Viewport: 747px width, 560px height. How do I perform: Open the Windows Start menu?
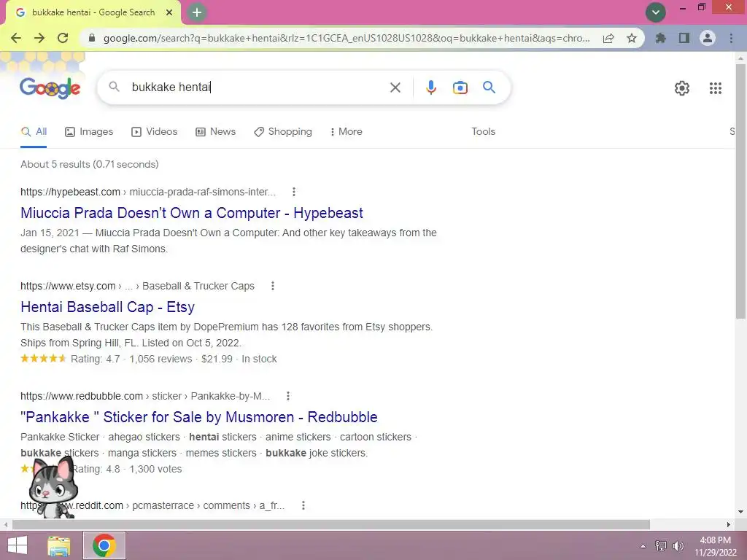click(18, 545)
